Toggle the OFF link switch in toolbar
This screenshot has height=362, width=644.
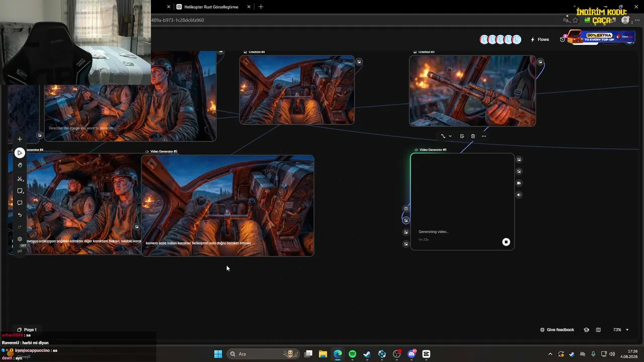coord(20,248)
